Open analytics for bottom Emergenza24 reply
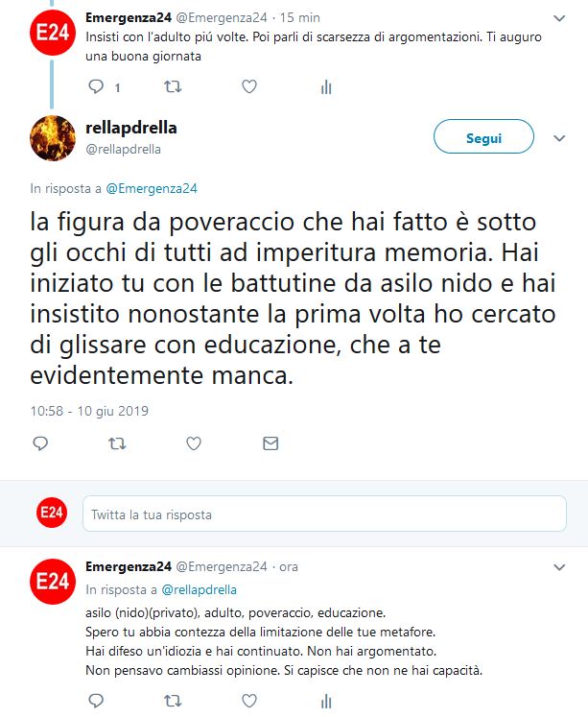The image size is (588, 717). coord(326,701)
